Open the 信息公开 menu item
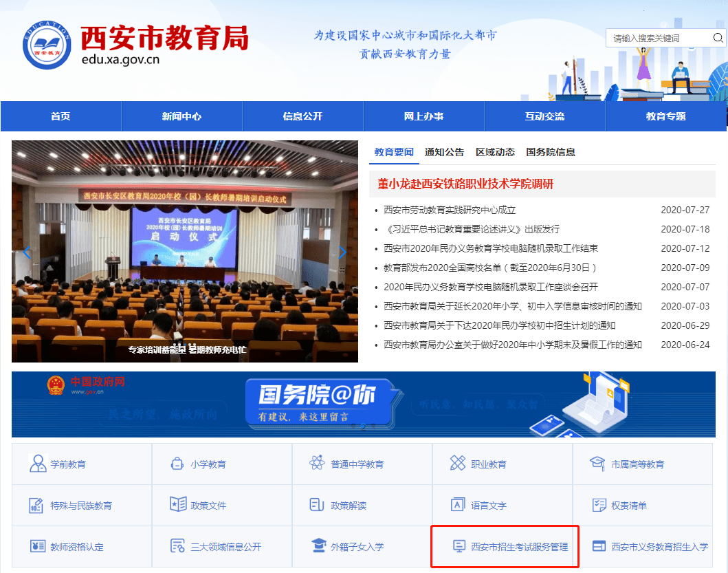The width and height of the screenshot is (728, 573). click(302, 116)
